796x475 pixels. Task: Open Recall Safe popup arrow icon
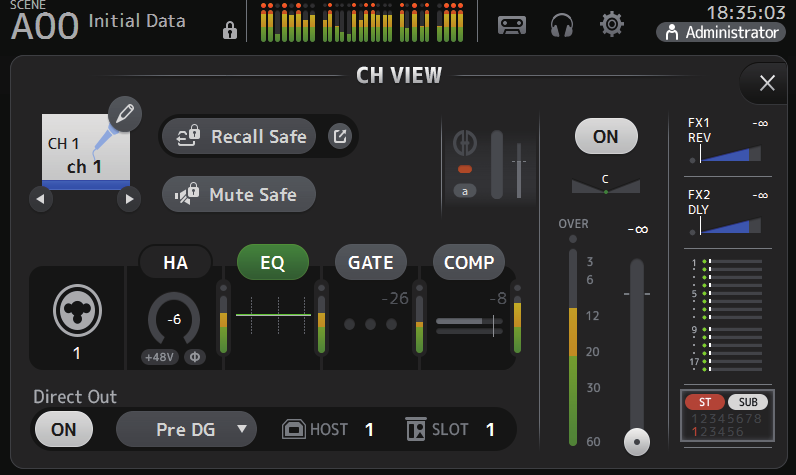(340, 136)
